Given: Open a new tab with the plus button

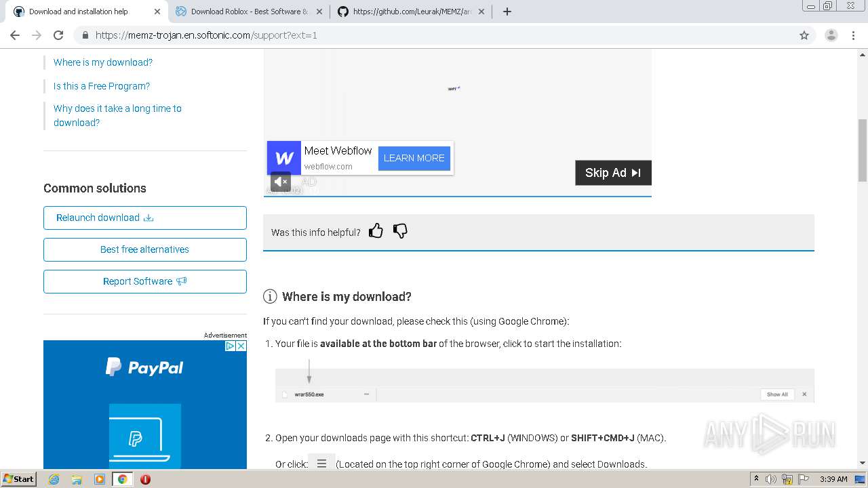Looking at the screenshot, I should (507, 12).
